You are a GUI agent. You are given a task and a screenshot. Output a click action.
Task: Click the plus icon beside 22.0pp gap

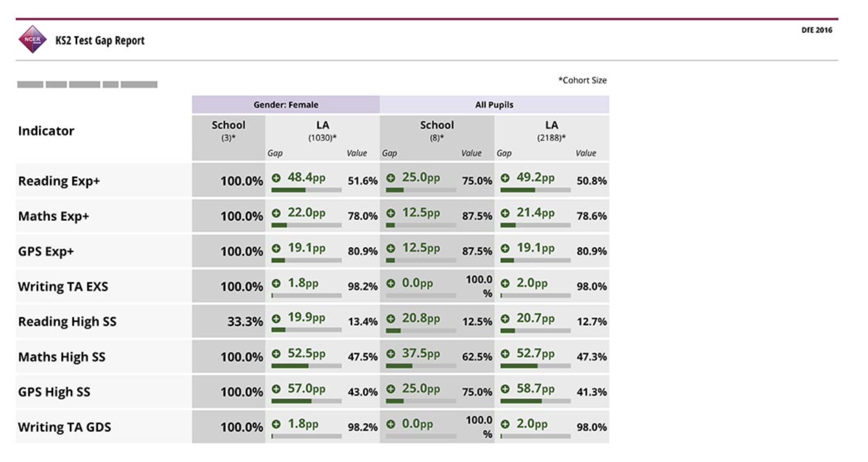(276, 213)
